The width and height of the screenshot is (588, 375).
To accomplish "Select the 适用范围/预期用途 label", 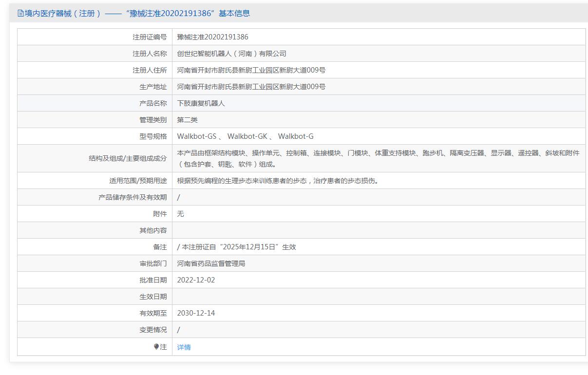I will pyautogui.click(x=138, y=181).
